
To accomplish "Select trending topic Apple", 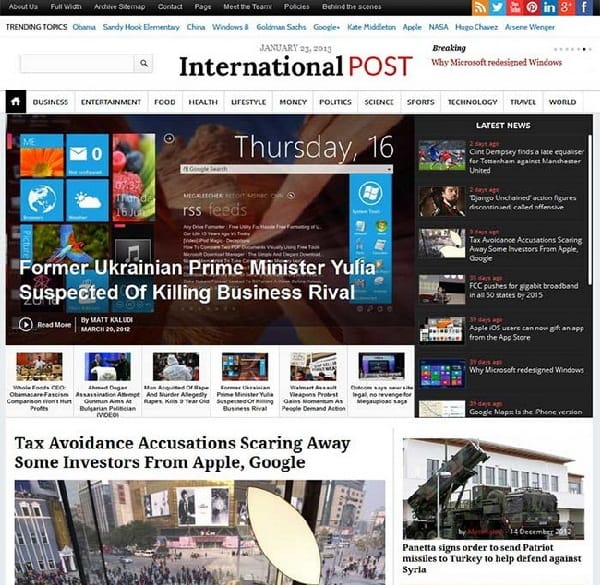I will 412,27.
